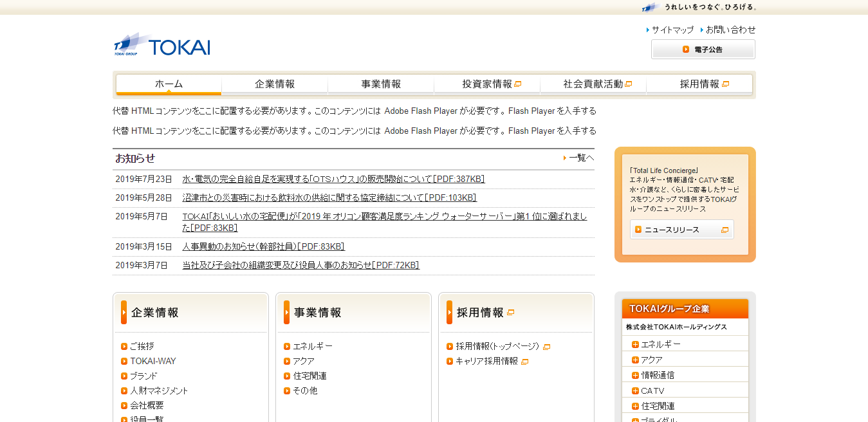This screenshot has height=422, width=868.
Task: Click the ニュースリリース button
Action: click(x=681, y=230)
